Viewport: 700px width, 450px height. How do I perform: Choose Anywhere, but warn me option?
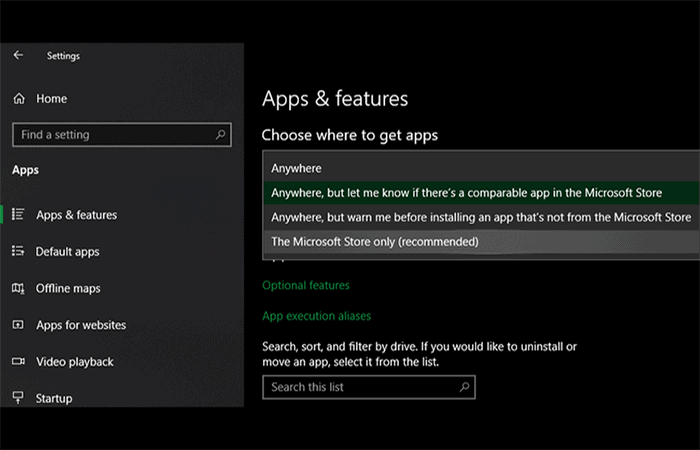point(481,217)
